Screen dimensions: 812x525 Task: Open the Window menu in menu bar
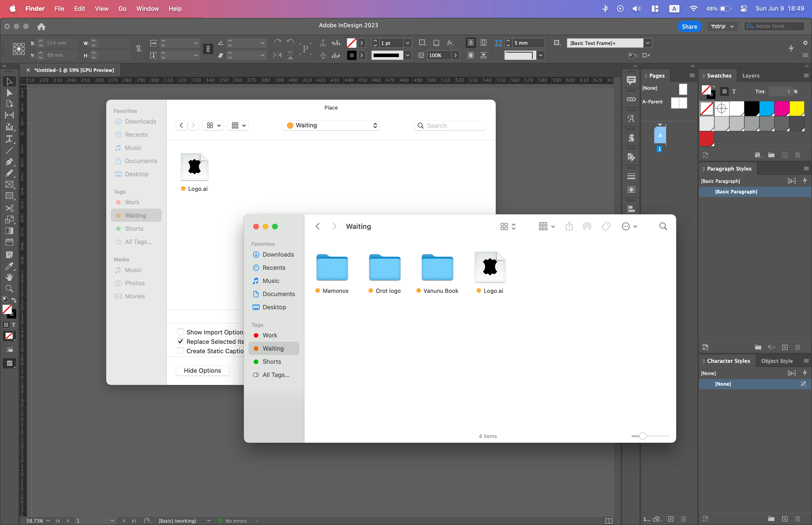tap(147, 8)
